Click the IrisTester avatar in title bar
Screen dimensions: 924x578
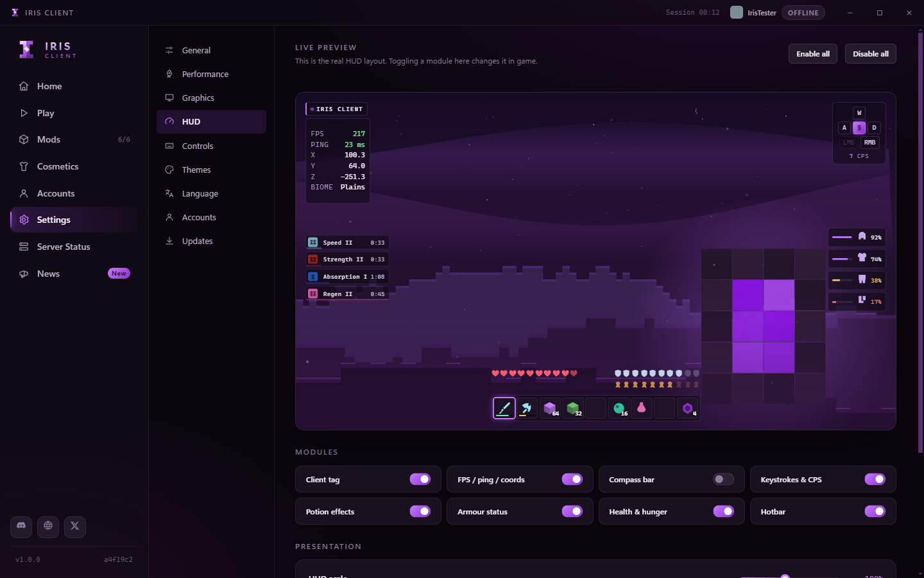[x=737, y=12]
